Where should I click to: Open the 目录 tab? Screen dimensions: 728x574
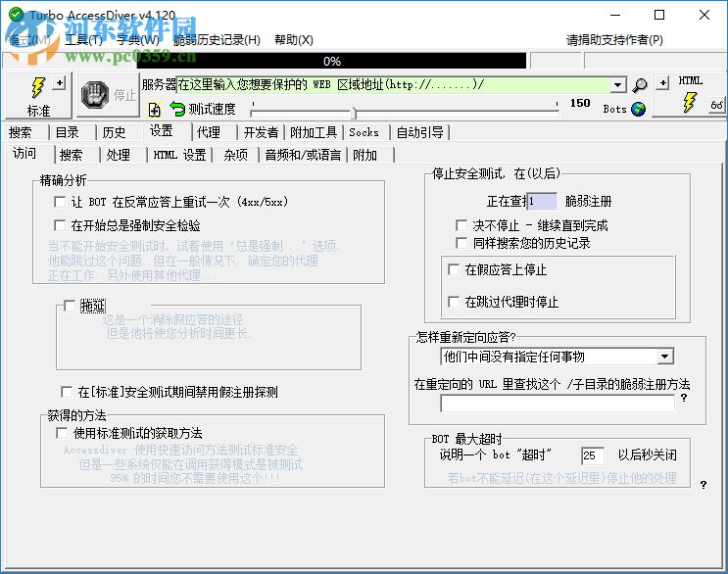point(72,132)
